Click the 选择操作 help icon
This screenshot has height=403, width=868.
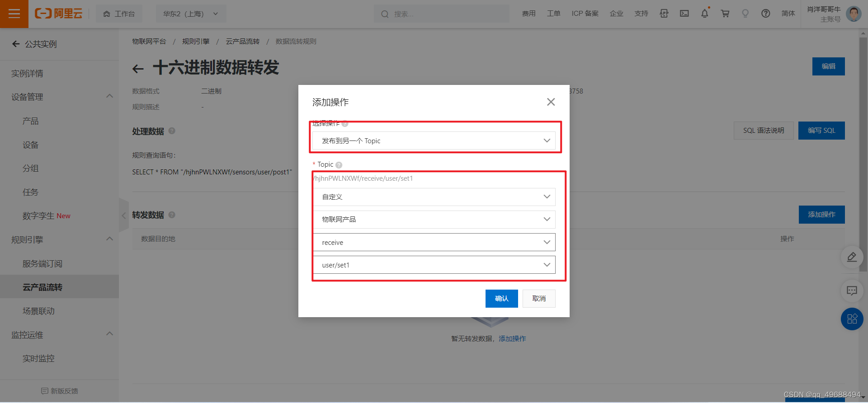pyautogui.click(x=345, y=123)
